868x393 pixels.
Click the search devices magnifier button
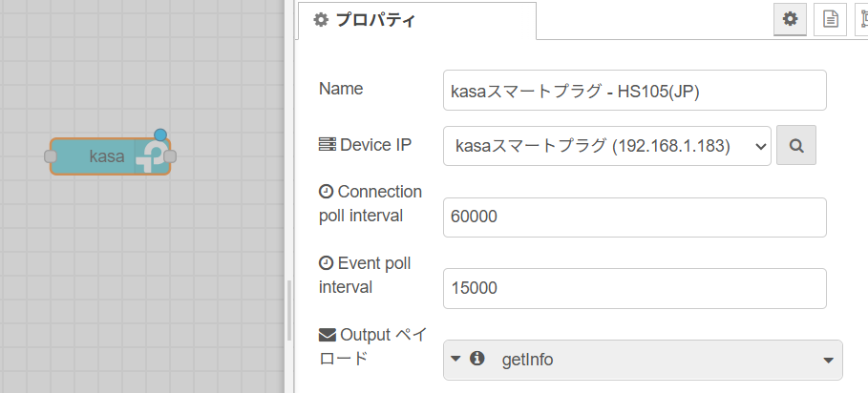pyautogui.click(x=796, y=145)
